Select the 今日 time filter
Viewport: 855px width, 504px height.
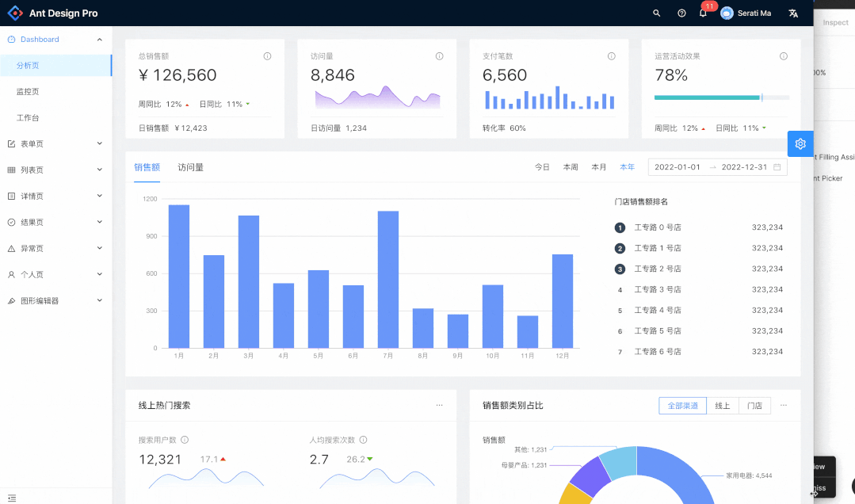[542, 167]
